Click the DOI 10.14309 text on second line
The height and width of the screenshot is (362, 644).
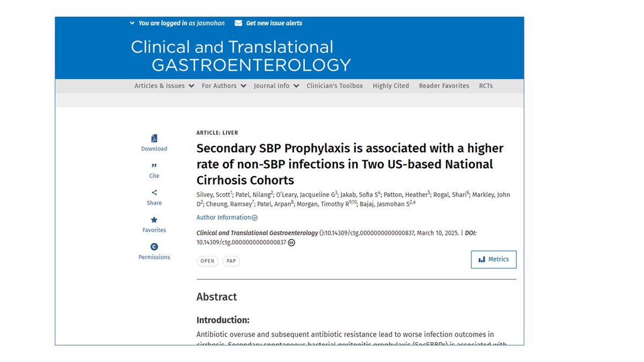click(x=241, y=242)
